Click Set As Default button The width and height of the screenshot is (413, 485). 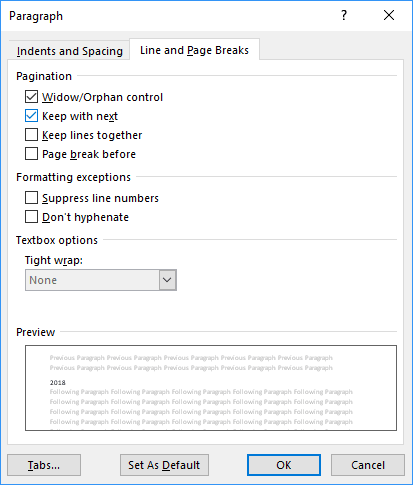pyautogui.click(x=164, y=465)
